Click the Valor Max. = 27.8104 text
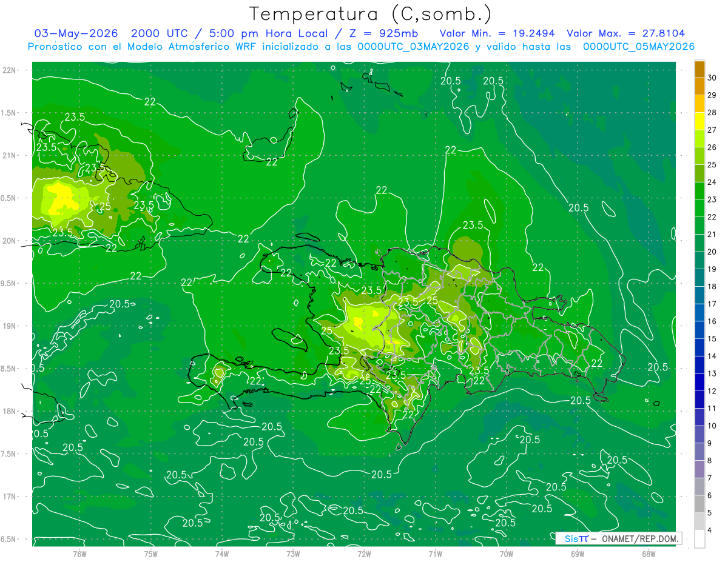Image resolution: width=728 pixels, height=562 pixels. tap(626, 33)
